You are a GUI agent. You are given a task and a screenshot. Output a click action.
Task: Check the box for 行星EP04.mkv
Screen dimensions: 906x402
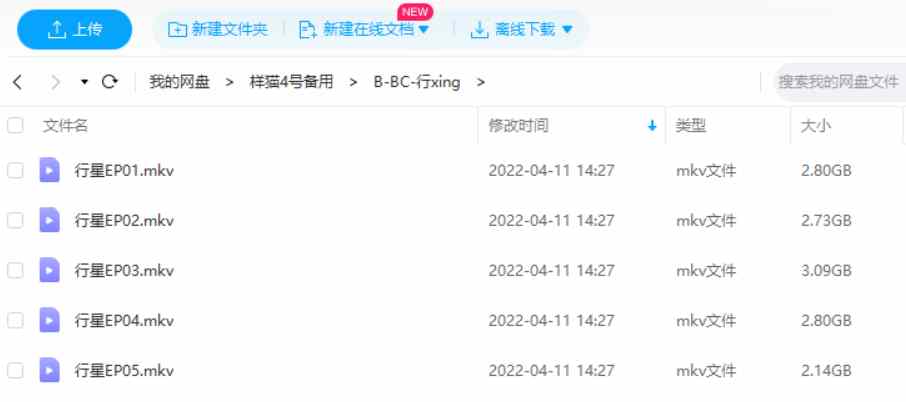pyautogui.click(x=15, y=320)
